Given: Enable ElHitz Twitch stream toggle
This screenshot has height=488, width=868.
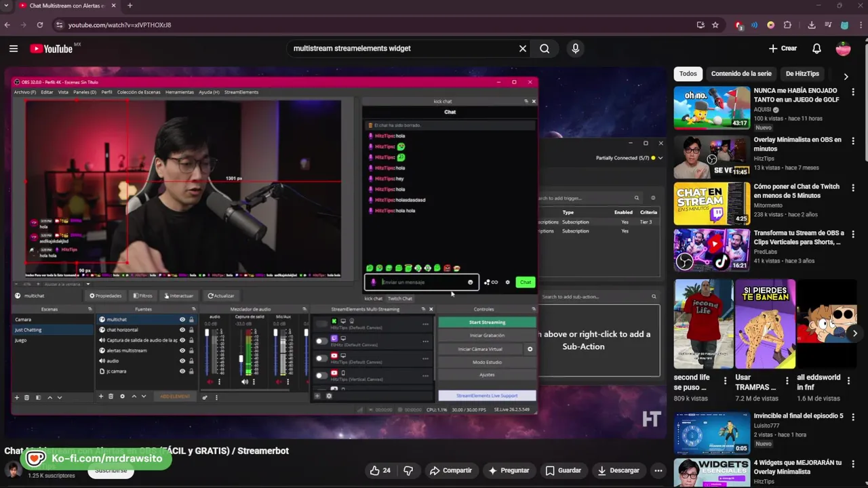Looking at the screenshot, I should pos(321,341).
